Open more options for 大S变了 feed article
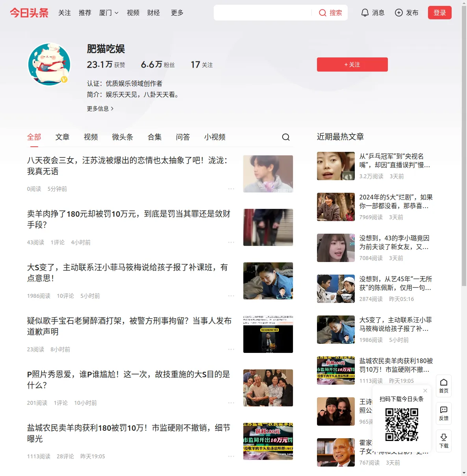Viewport: 467px width, 476px height. [x=231, y=296]
